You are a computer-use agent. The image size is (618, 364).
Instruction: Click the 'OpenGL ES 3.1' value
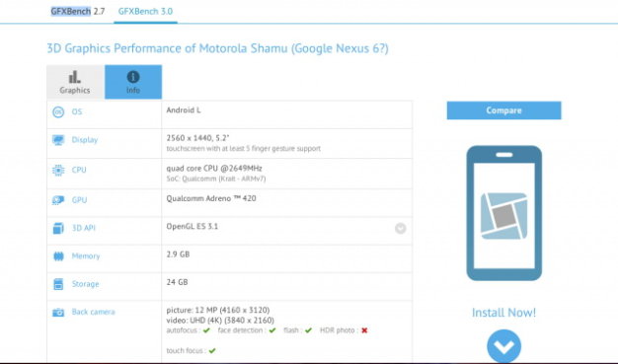point(193,226)
